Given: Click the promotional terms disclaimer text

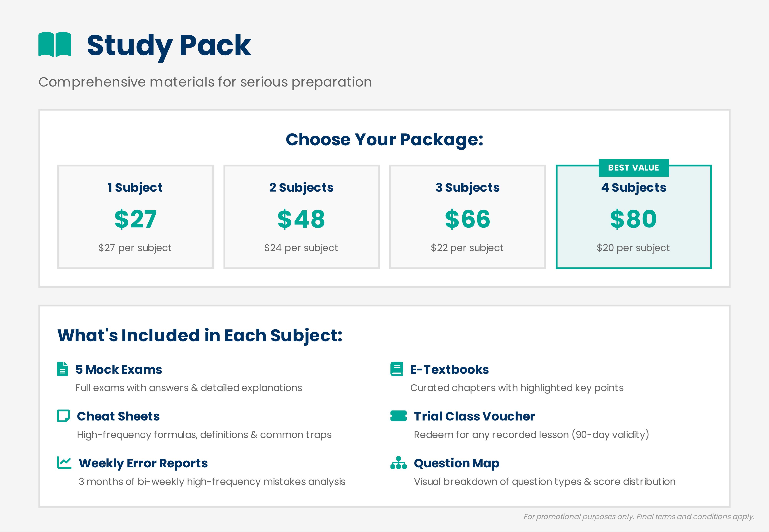Looking at the screenshot, I should point(639,516).
